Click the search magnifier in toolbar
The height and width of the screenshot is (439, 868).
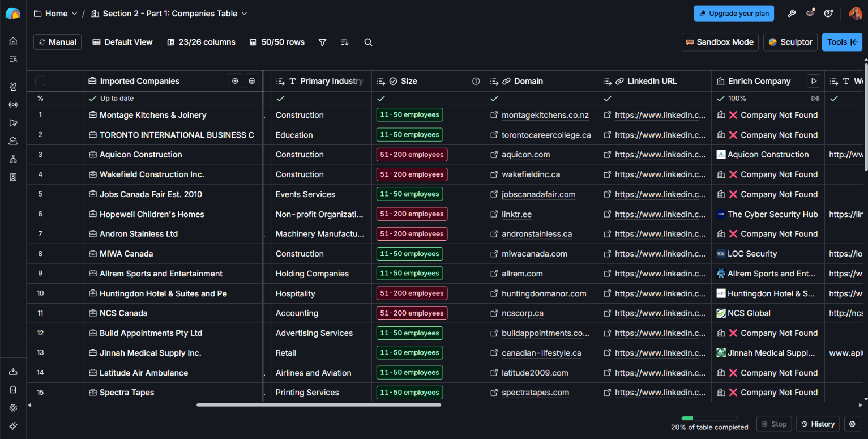368,42
